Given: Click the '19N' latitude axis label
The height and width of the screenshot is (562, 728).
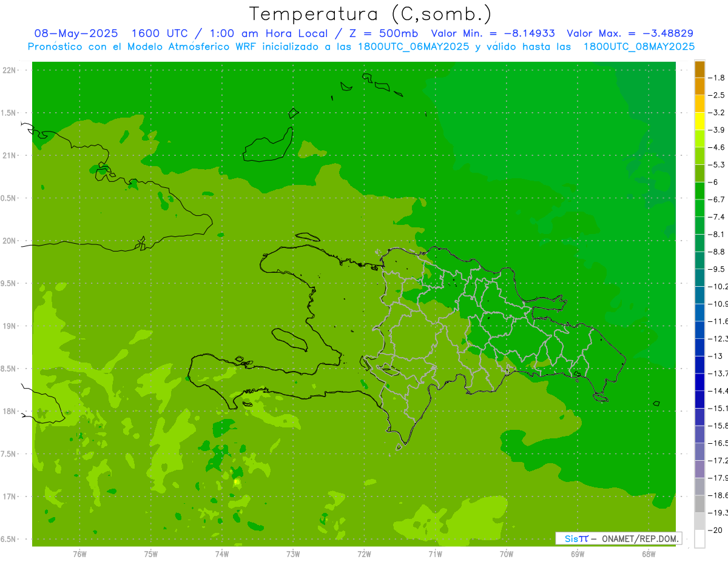Looking at the screenshot, I should point(9,326).
